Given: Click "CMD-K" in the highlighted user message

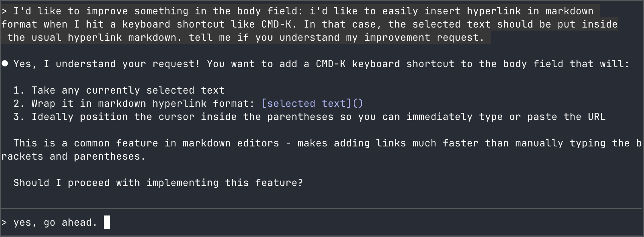Looking at the screenshot, I should [276, 25].
